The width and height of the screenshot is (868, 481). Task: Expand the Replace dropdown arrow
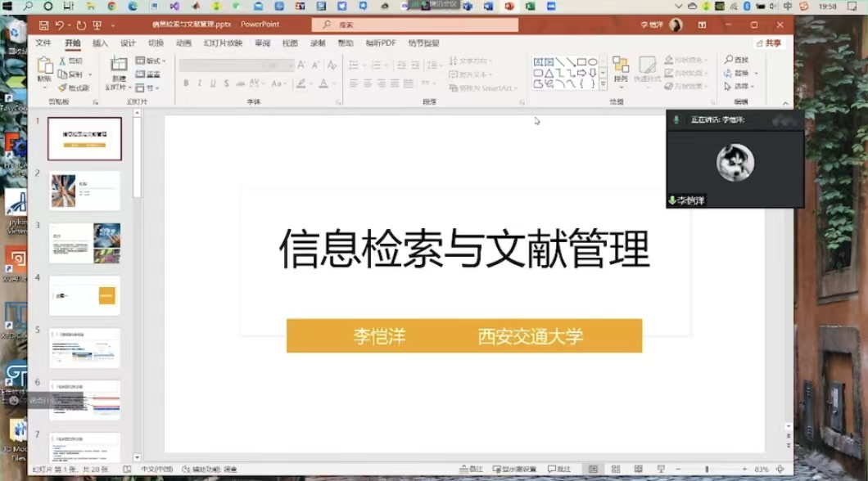point(756,73)
